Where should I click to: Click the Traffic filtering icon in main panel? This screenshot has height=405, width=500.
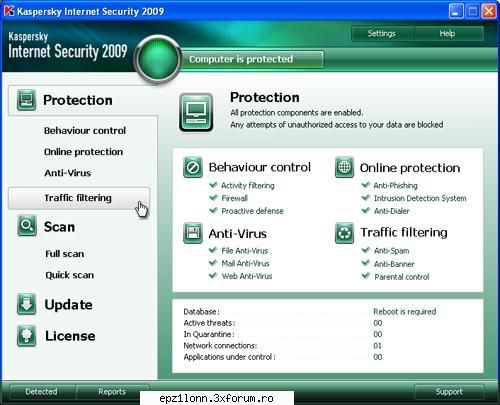344,233
